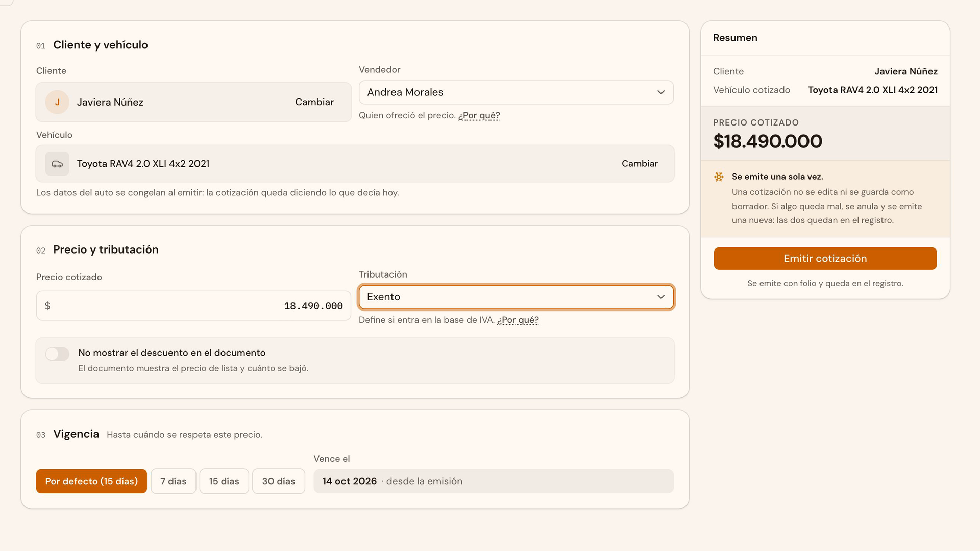The height and width of the screenshot is (551, 980).
Task: Click the peso sign in the price field
Action: [x=47, y=306]
